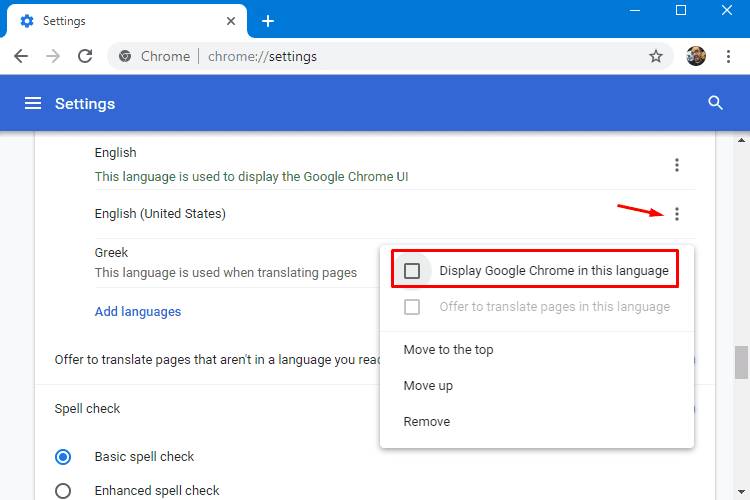Select Basic spell check radio button

(x=63, y=457)
